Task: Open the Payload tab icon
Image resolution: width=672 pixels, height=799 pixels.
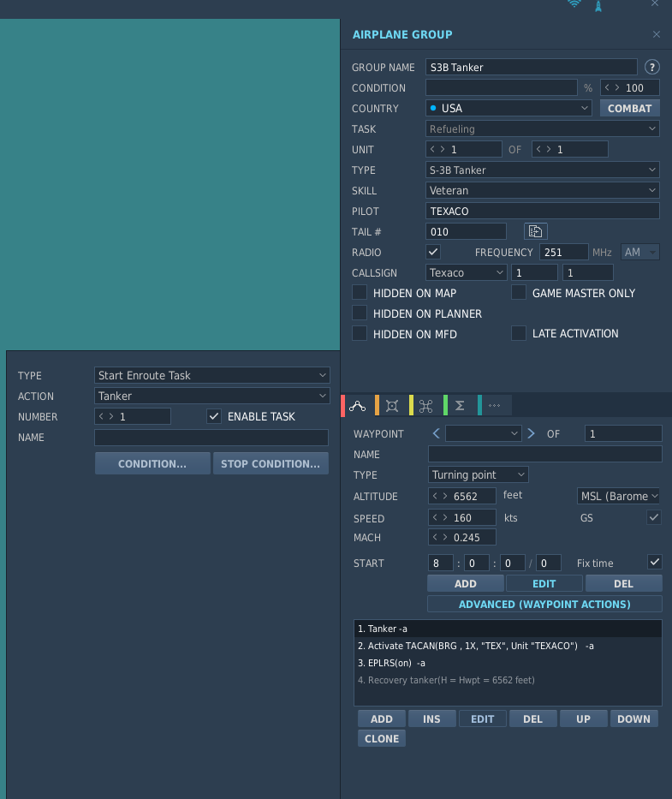Action: 392,406
